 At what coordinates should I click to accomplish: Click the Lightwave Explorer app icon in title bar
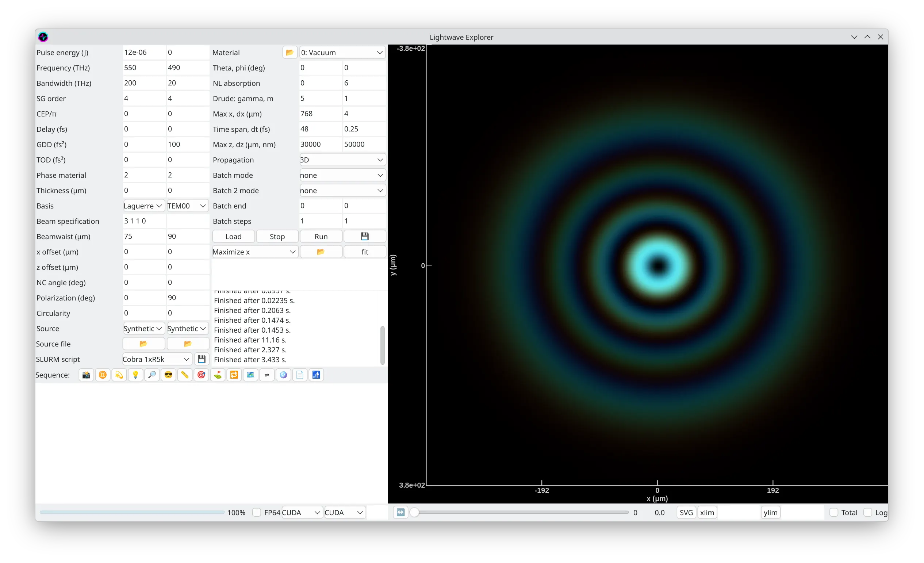(x=43, y=37)
